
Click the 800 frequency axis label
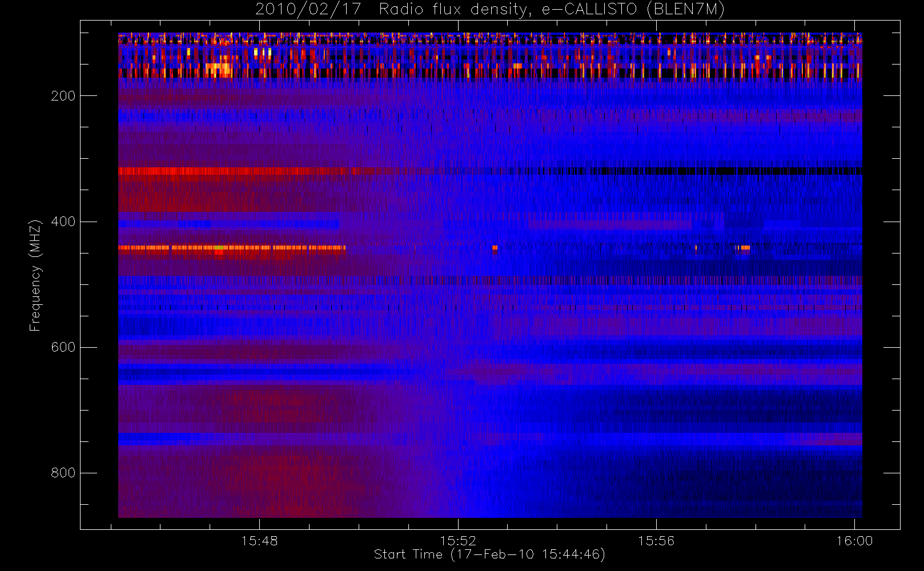[x=63, y=473]
